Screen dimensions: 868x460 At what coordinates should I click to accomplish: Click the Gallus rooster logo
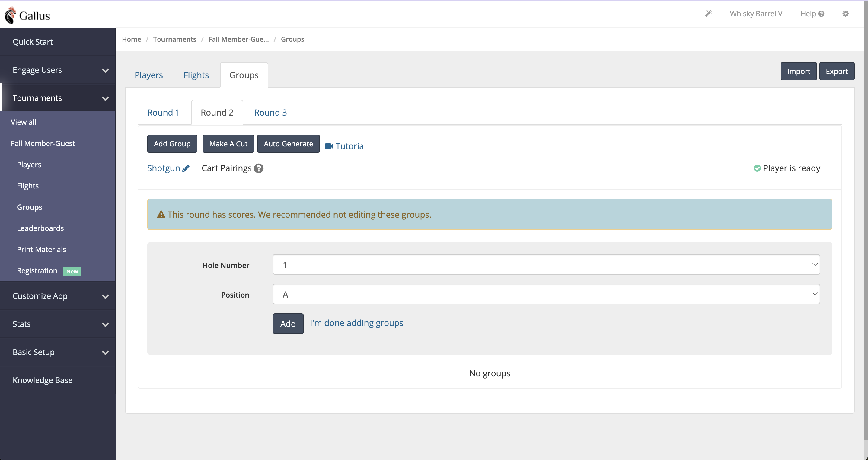pyautogui.click(x=11, y=15)
